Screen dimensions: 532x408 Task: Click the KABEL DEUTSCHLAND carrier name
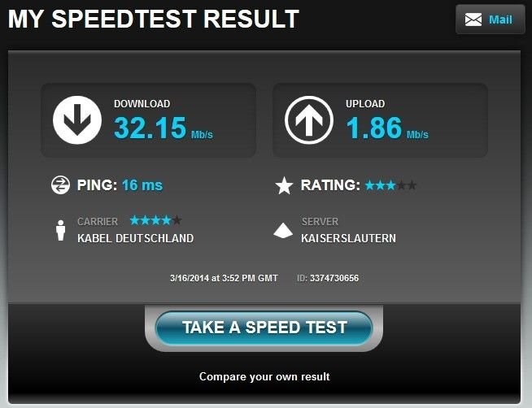(x=135, y=238)
